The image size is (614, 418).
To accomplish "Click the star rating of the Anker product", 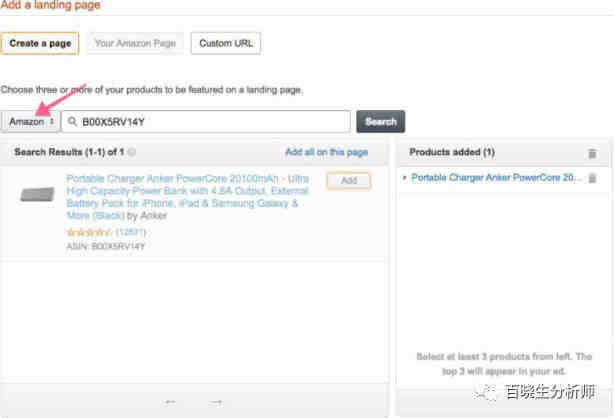I will [x=89, y=232].
